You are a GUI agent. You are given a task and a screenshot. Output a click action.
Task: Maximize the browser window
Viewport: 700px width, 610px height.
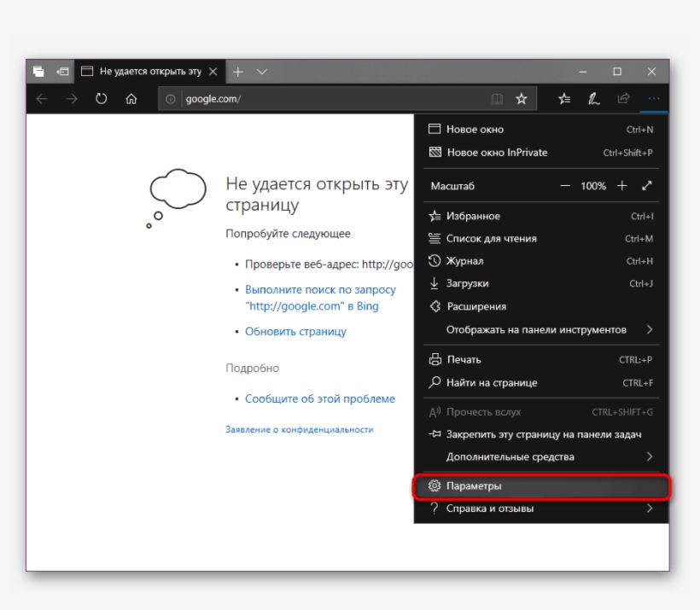pyautogui.click(x=617, y=72)
